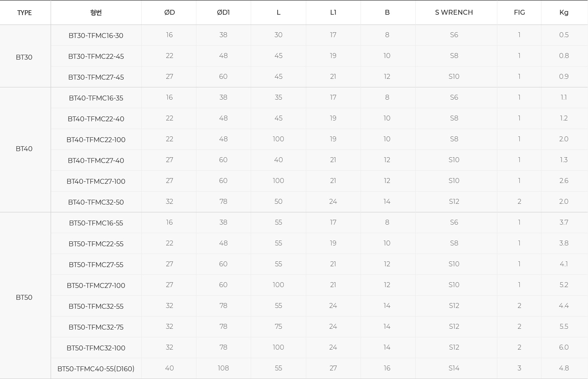This screenshot has width=588, height=379.
Task: Select the BT30 type cell
Action: click(24, 57)
